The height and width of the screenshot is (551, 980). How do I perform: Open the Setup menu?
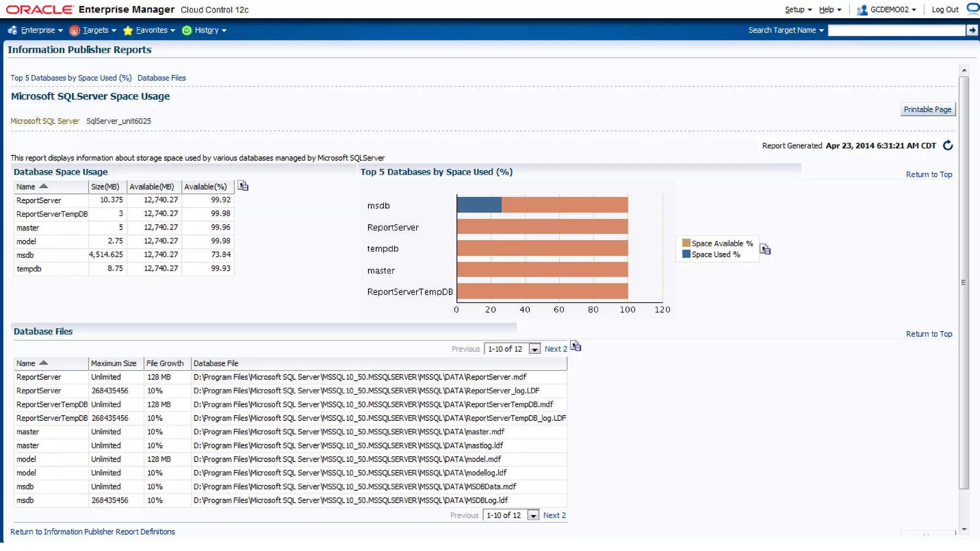point(798,10)
